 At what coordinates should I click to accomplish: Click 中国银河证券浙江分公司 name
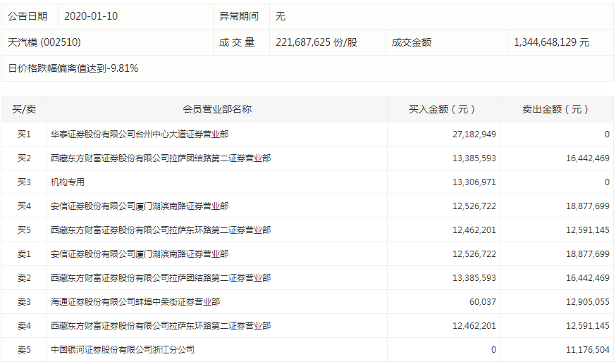(123, 349)
